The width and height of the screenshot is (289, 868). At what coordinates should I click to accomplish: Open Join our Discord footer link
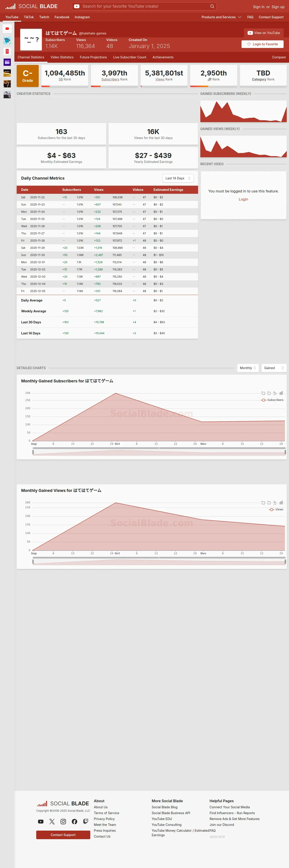(222, 825)
